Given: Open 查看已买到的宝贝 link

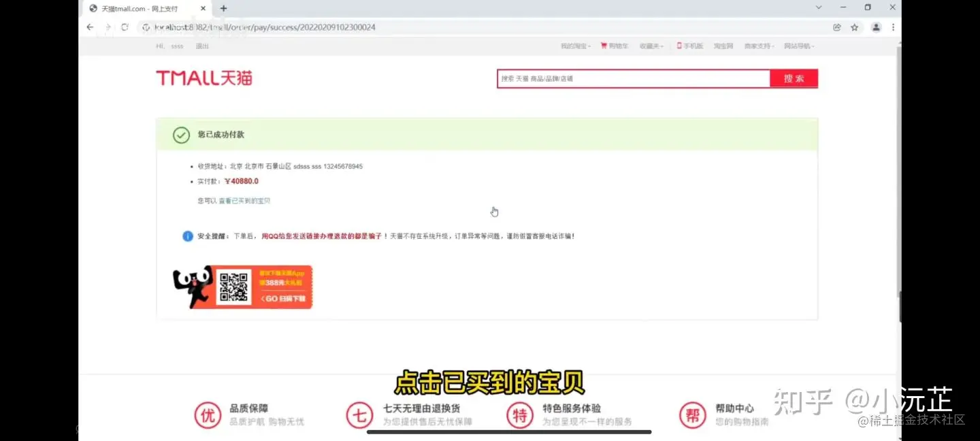Looking at the screenshot, I should tap(244, 201).
